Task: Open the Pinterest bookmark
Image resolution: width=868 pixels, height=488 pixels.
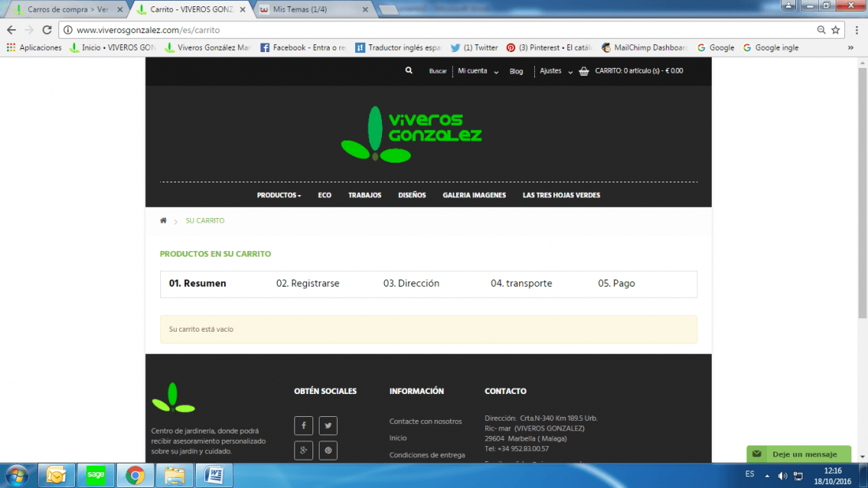Action: [x=549, y=47]
